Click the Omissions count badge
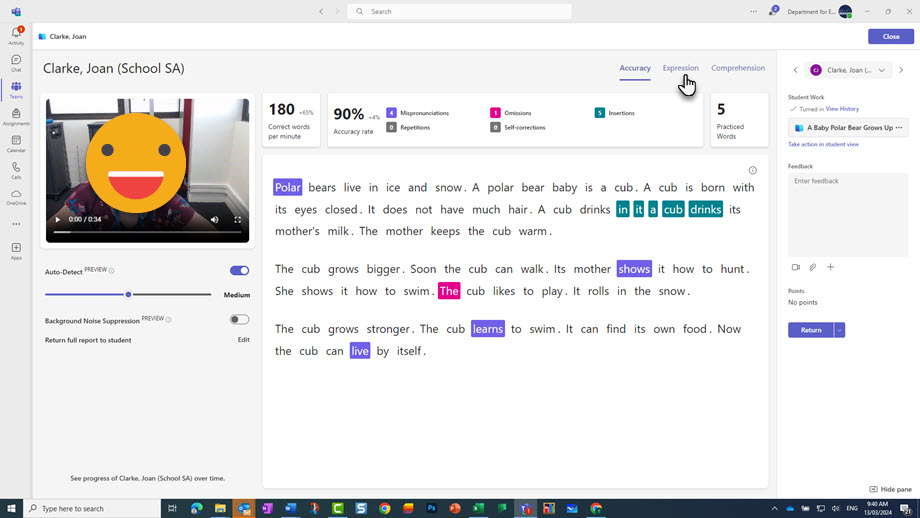 coord(495,113)
